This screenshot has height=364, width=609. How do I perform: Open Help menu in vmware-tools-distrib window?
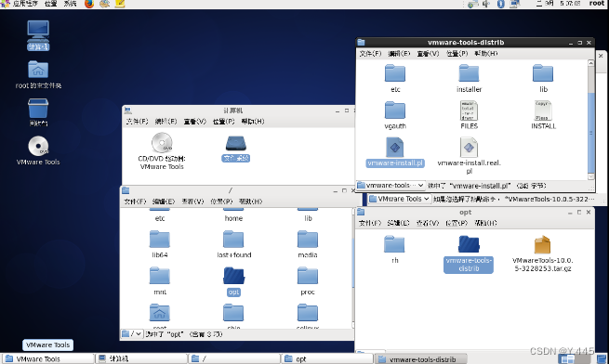486,54
